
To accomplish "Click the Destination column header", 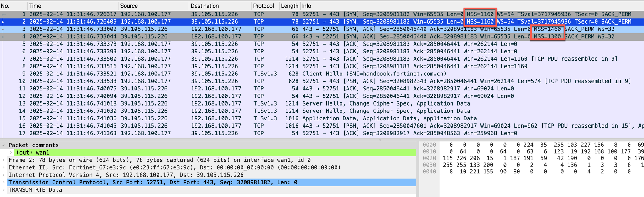I will click(220, 6).
